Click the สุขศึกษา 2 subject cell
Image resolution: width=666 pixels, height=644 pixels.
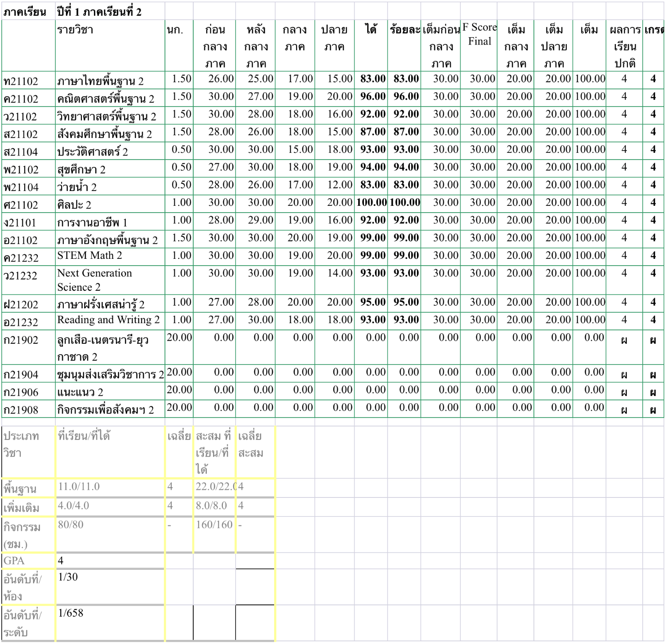pyautogui.click(x=110, y=169)
